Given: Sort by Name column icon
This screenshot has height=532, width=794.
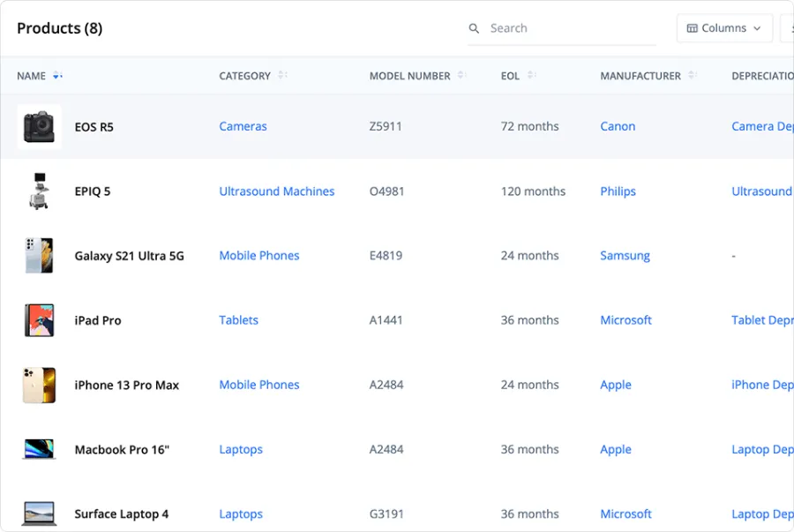Looking at the screenshot, I should 57,75.
